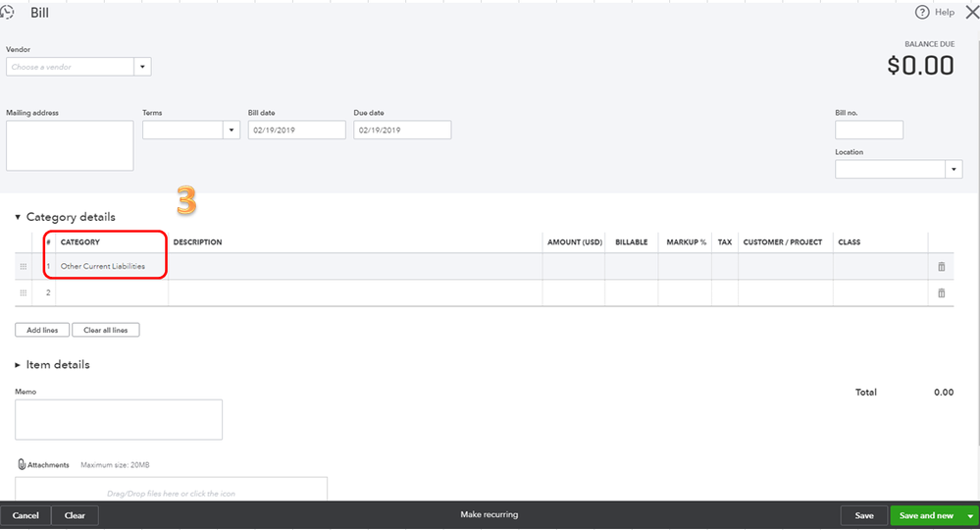Grab the drag handle of line 1
The image size is (980, 530).
[x=24, y=267]
